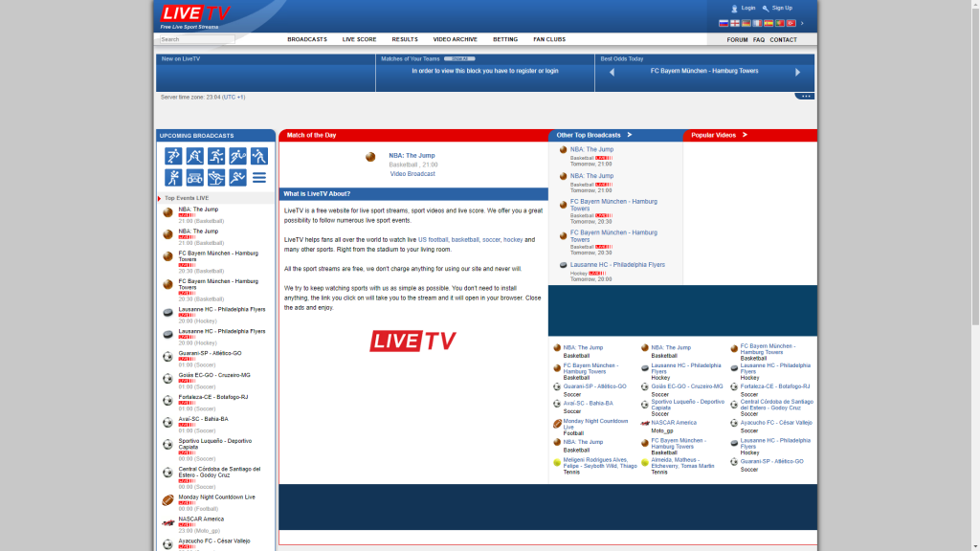Switch language using the German flag

tap(746, 23)
